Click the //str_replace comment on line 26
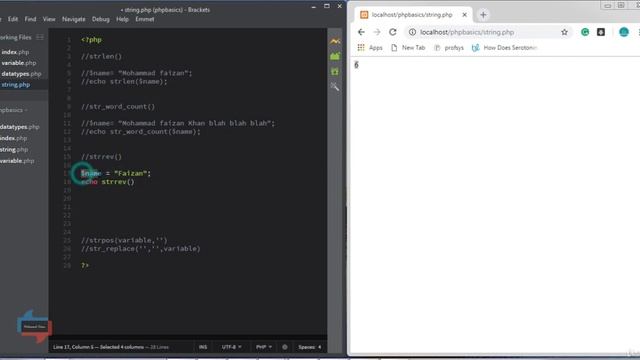 tap(141, 249)
